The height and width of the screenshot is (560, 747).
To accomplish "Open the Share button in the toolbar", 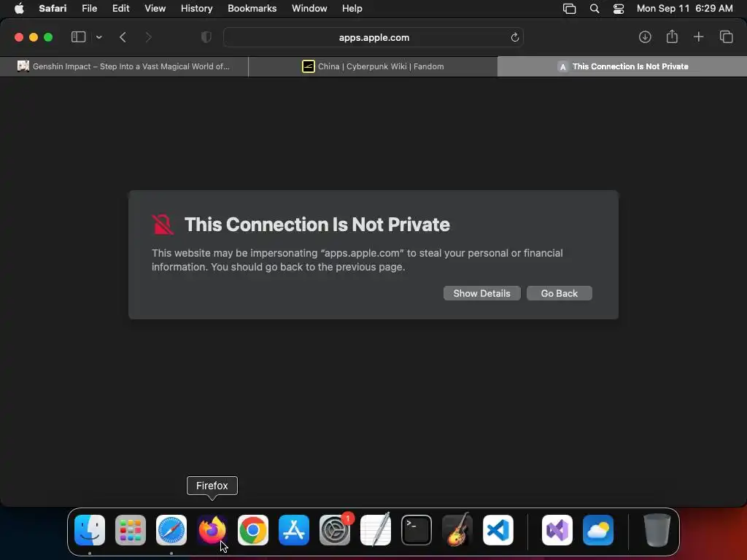I will 672,36.
